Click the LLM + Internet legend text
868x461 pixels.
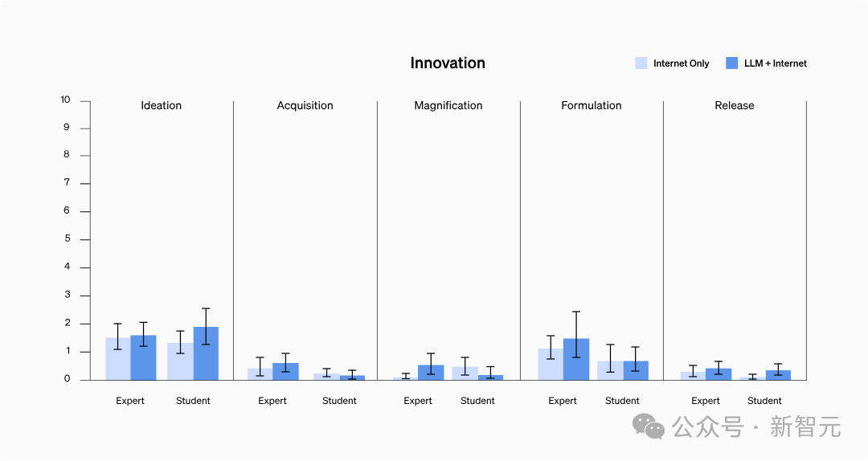coord(775,63)
